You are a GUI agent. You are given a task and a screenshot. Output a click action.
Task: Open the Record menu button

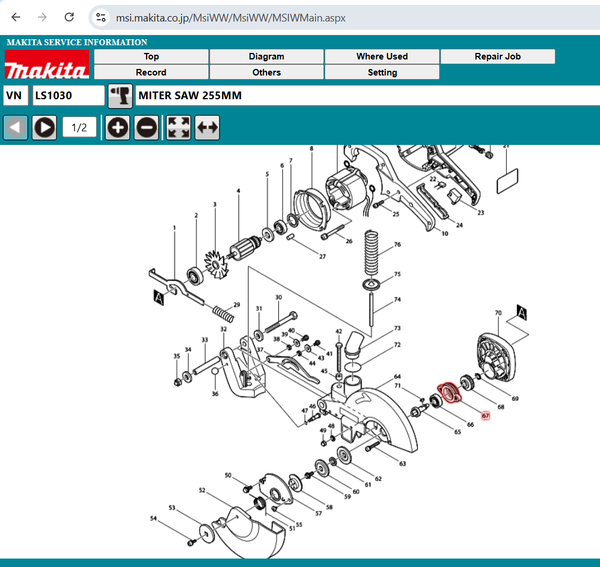coord(151,73)
